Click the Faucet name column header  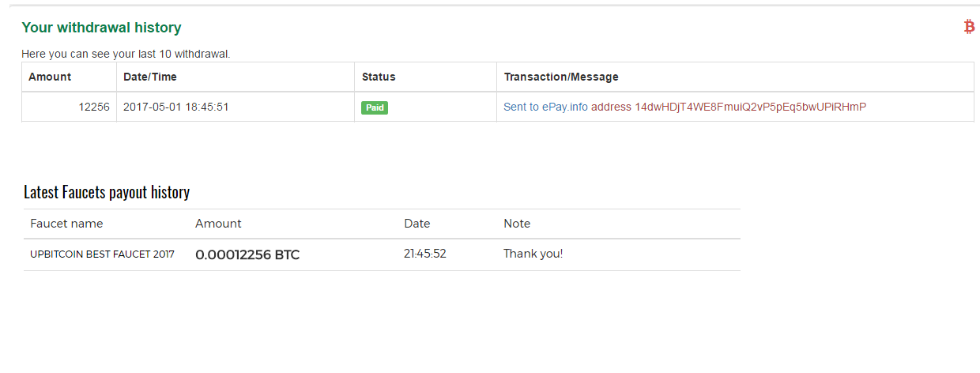[x=66, y=224]
